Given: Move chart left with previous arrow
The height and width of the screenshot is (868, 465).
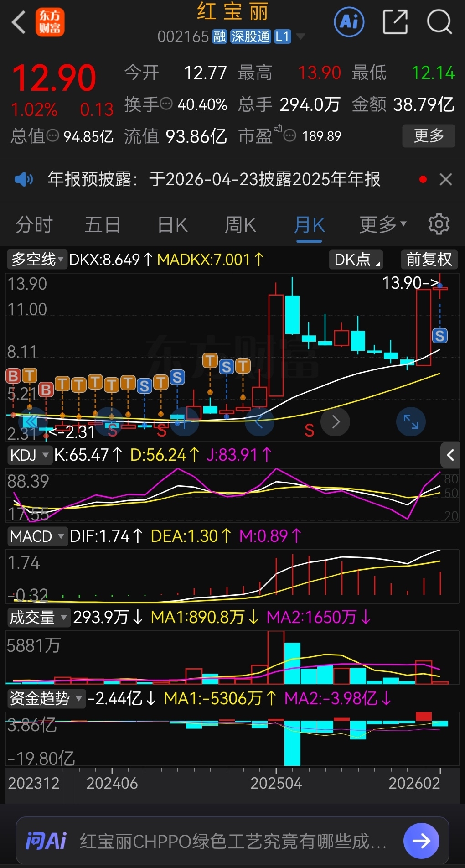Looking at the screenshot, I should point(259,421).
